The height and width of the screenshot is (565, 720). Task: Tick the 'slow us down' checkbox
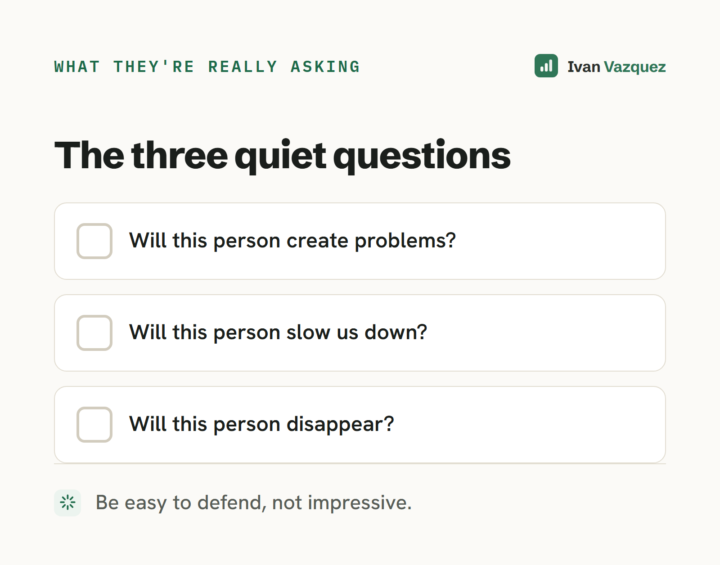click(94, 333)
